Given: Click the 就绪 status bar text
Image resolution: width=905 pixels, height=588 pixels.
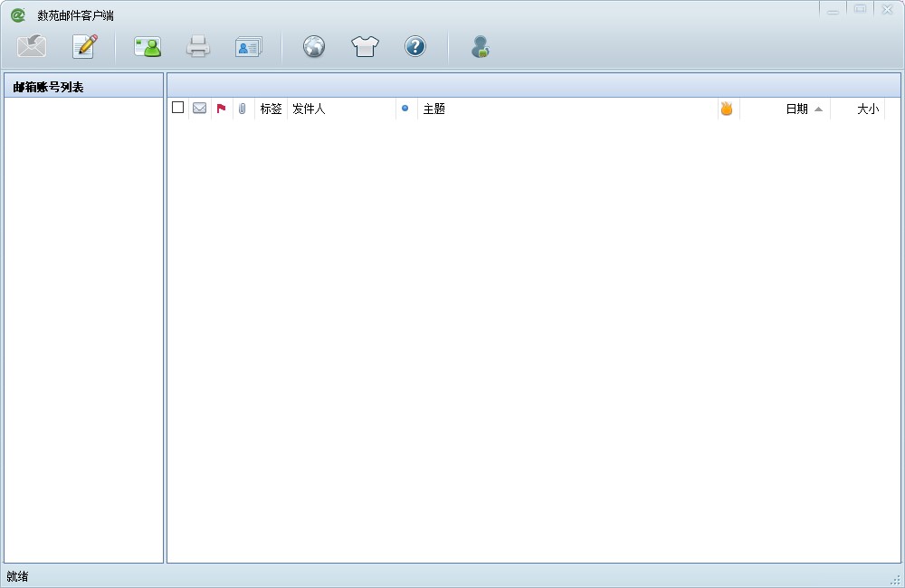Looking at the screenshot, I should pos(17,576).
